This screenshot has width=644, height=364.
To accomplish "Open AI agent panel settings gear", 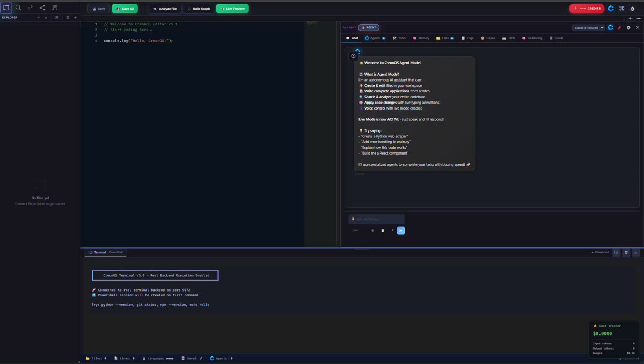I will click(628, 27).
